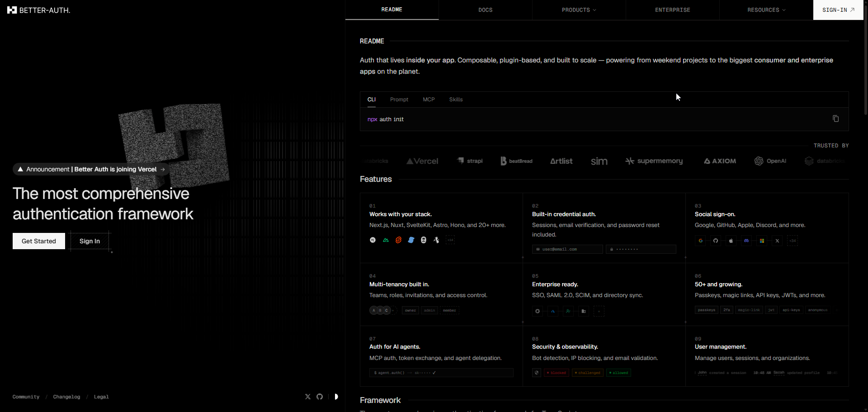Click the strapi logo in Trusted By
This screenshot has width=868, height=412.
pyautogui.click(x=470, y=161)
